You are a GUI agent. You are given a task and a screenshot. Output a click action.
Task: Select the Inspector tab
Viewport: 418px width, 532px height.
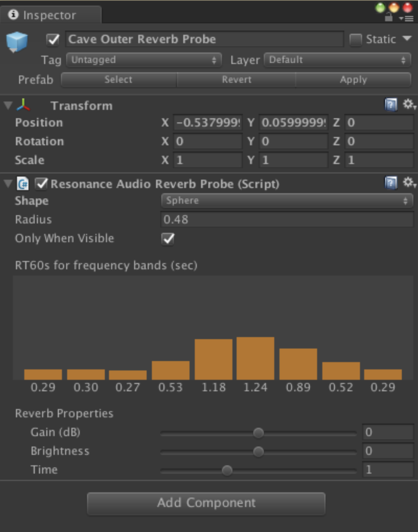[49, 15]
